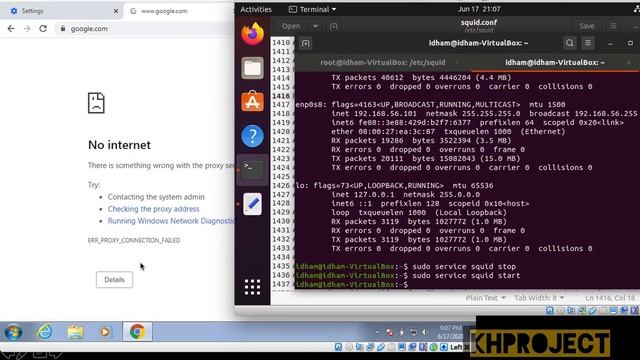Select the Terminal icon in the dock
The image size is (640, 360).
tap(252, 170)
